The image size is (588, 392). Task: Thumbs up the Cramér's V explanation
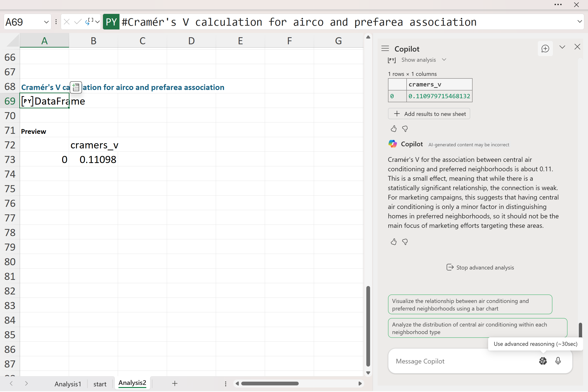pos(393,242)
